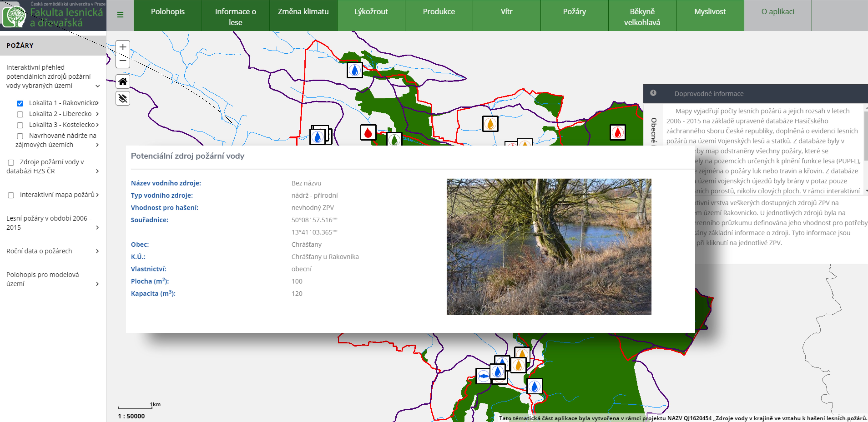868x422 pixels.
Task: Open the Běkyně velkohlavá tab
Action: 642,15
